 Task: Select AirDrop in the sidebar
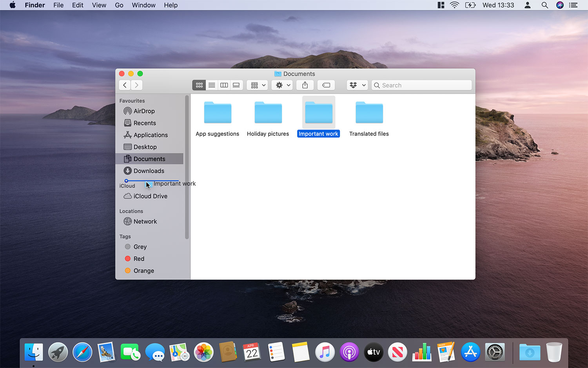pos(143,111)
